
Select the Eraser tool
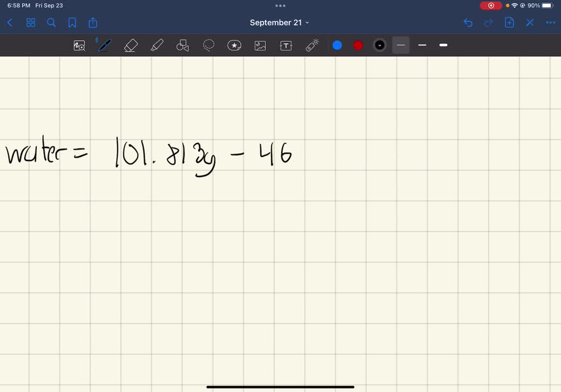(x=130, y=45)
